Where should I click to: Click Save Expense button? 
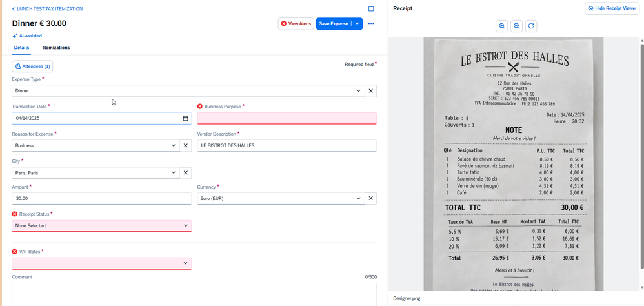tap(334, 24)
